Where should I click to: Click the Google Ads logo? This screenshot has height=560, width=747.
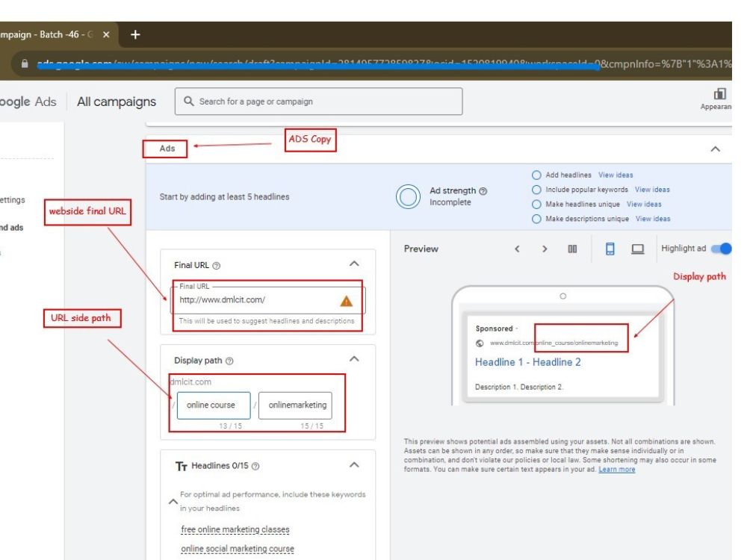tap(28, 102)
